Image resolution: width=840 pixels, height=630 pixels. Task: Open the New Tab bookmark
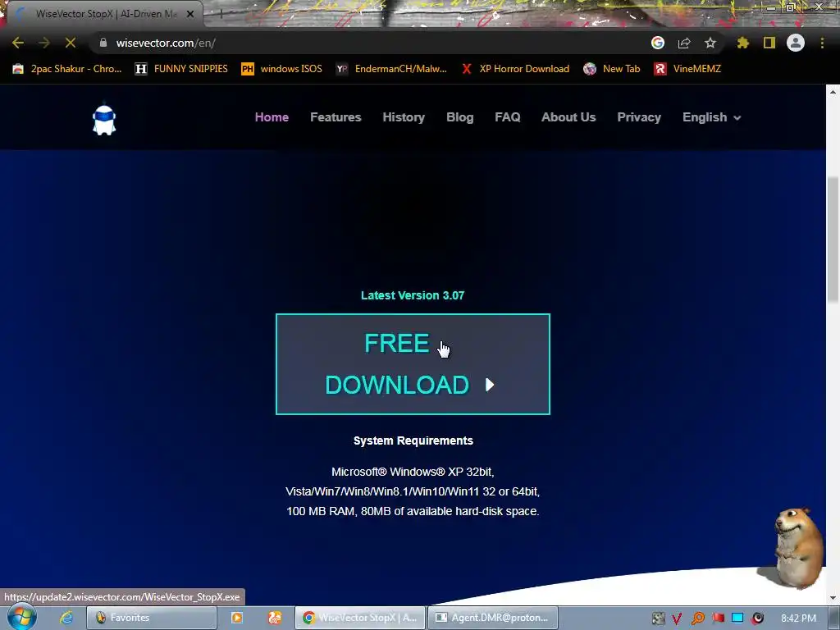pos(612,69)
